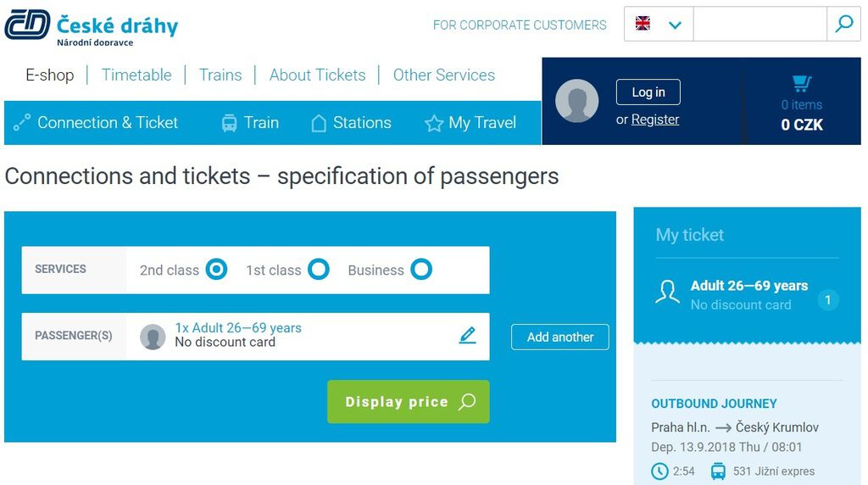Click the My Travel star icon
Image resolution: width=868 pixels, height=485 pixels.
coord(434,124)
